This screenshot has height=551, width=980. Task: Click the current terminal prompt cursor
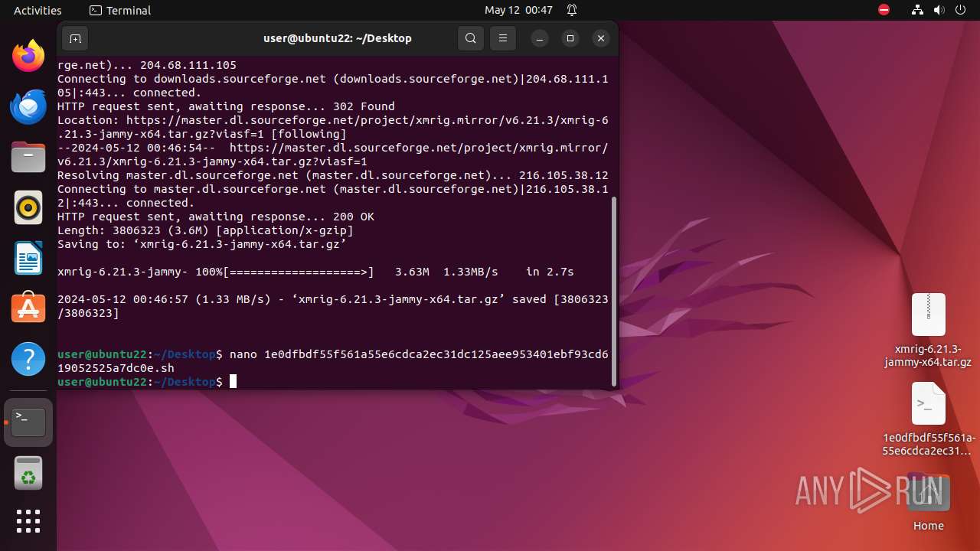[233, 381]
